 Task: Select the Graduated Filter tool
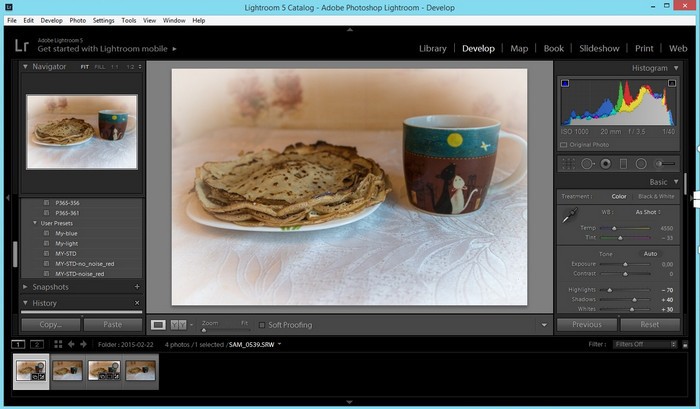point(623,164)
